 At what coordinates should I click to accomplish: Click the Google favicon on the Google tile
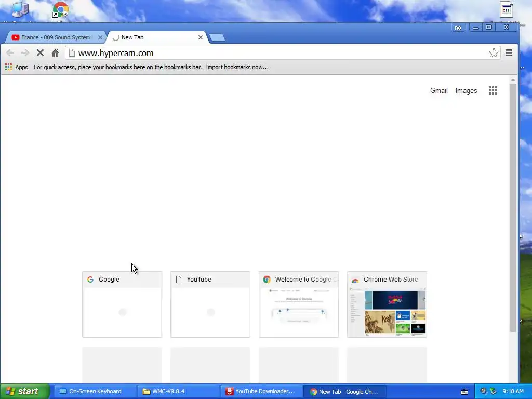click(90, 279)
